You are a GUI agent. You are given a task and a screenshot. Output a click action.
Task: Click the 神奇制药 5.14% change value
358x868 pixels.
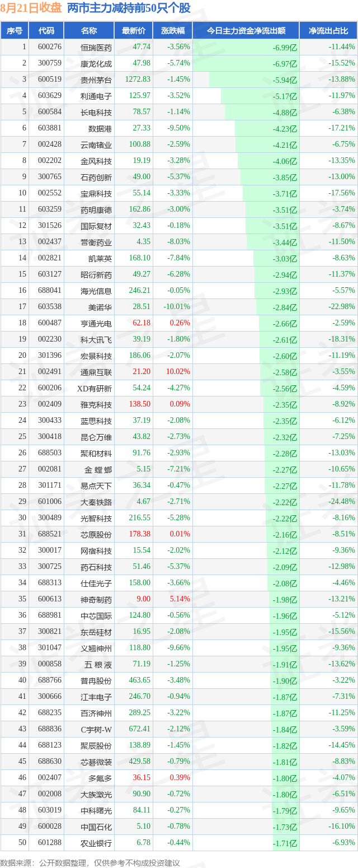180,599
